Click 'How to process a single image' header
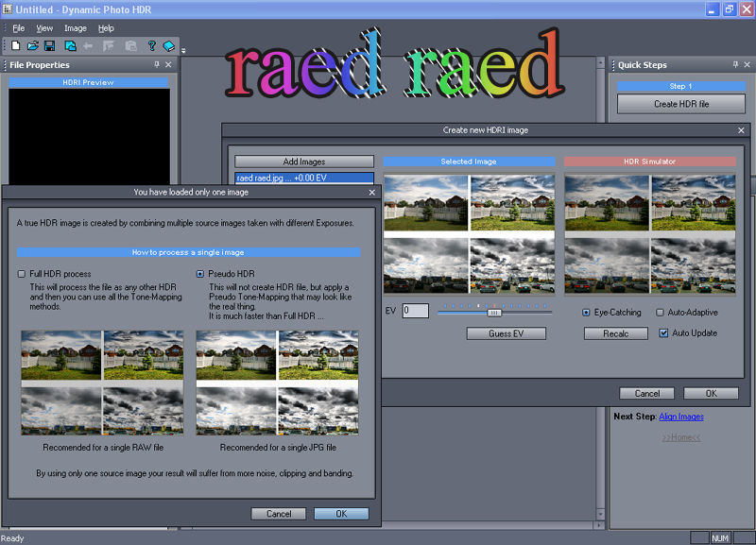Image resolution: width=756 pixels, height=545 pixels. coord(188,252)
